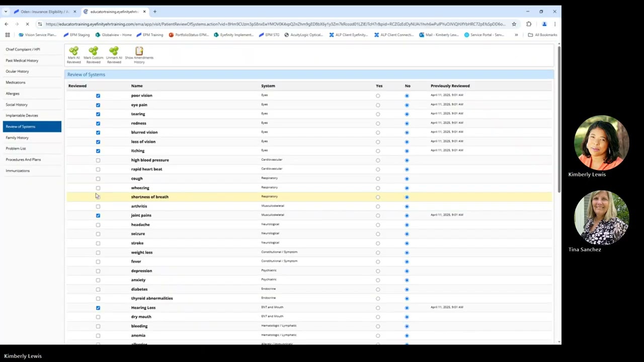Open the Mail - Kimberly Lew bookmark
The height and width of the screenshot is (362, 644).
coord(439,35)
